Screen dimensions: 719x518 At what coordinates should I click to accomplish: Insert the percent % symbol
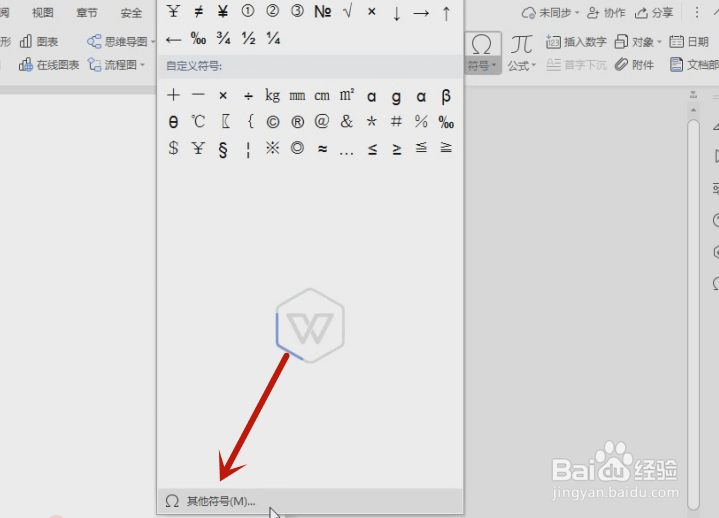click(421, 121)
